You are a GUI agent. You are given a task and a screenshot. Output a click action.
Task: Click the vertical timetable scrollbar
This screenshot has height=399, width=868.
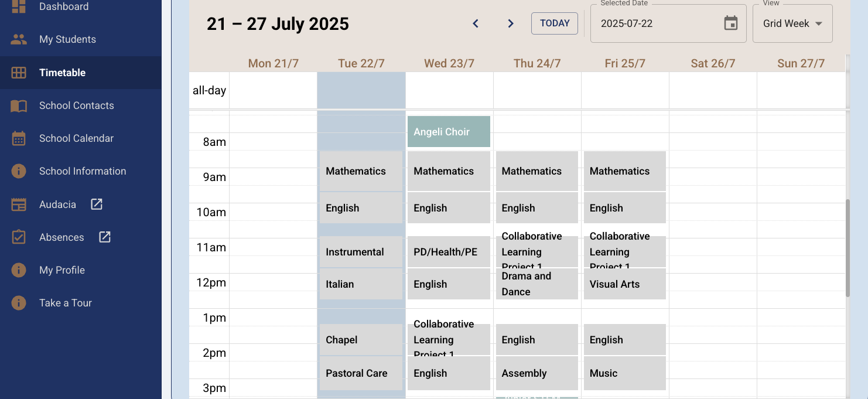click(x=848, y=246)
